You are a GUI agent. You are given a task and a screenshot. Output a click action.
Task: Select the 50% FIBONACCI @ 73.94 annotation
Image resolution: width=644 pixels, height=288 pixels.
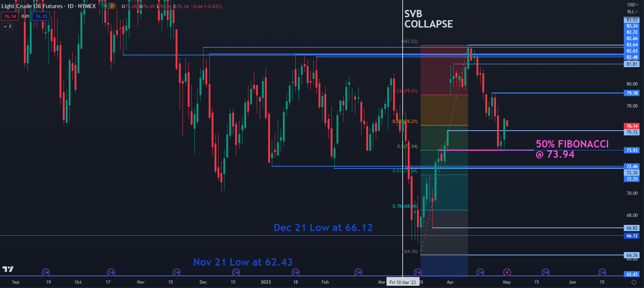pyautogui.click(x=572, y=149)
